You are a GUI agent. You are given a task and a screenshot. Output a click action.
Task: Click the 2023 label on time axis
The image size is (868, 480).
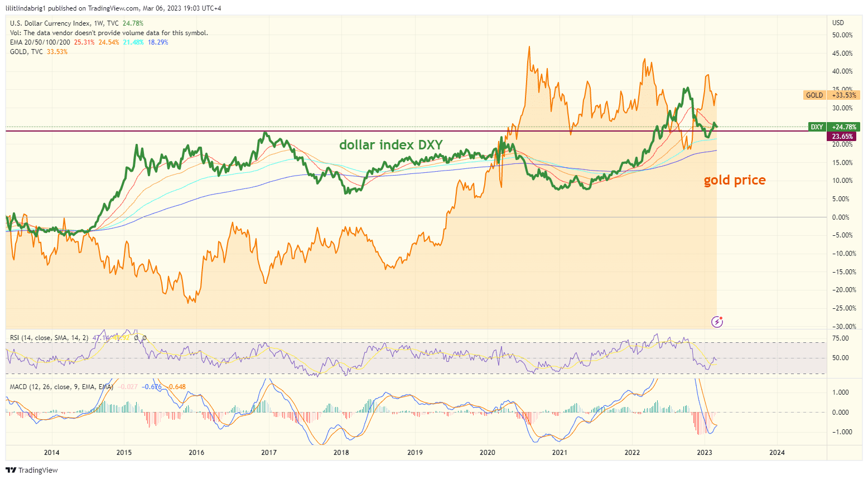coord(705,453)
